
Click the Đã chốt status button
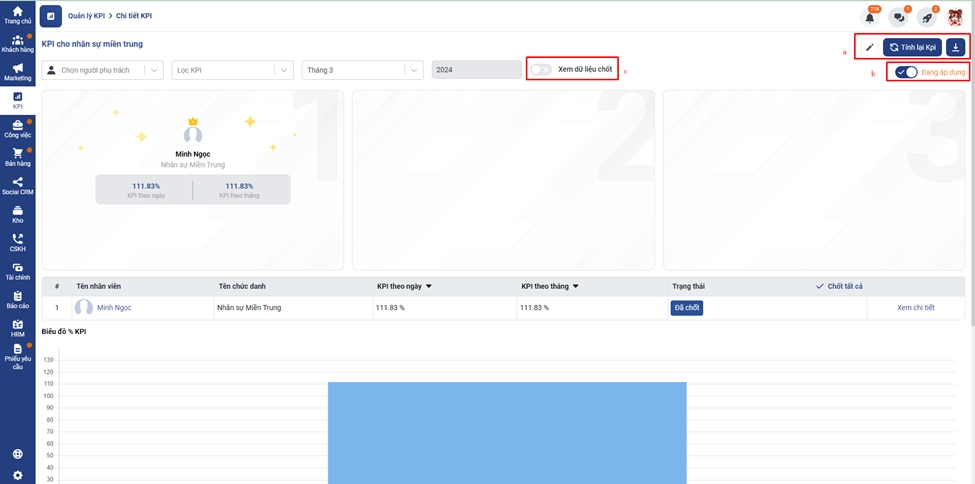(686, 308)
